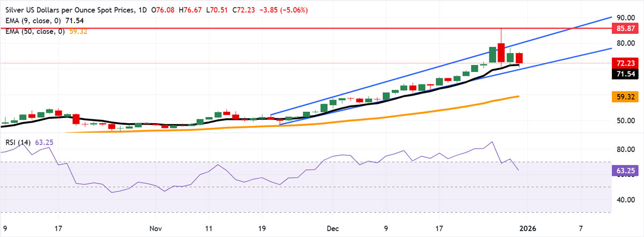Click the RSI line peak in late December
The height and width of the screenshot is (237, 644).
(492, 142)
